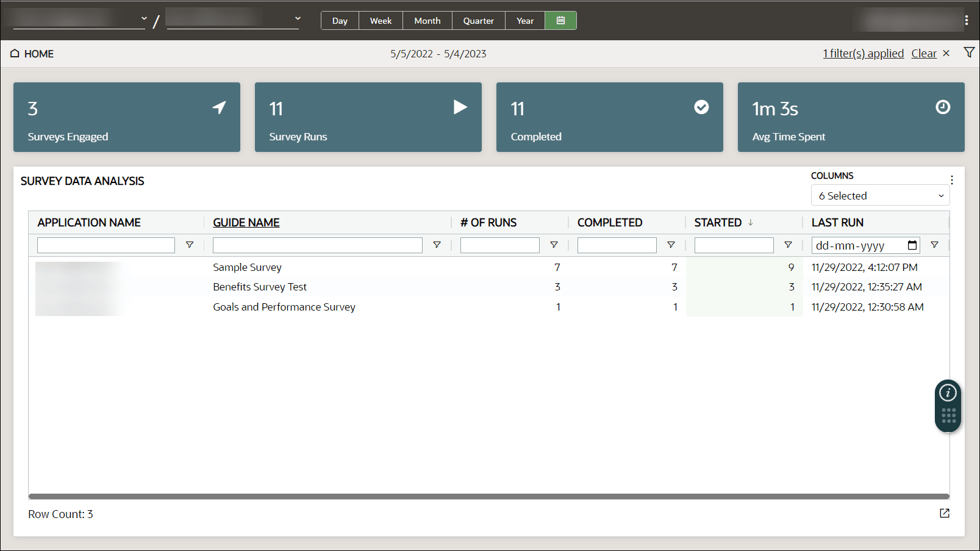Click # of Runs column filter funnel
Image resolution: width=980 pixels, height=551 pixels.
[x=554, y=245]
